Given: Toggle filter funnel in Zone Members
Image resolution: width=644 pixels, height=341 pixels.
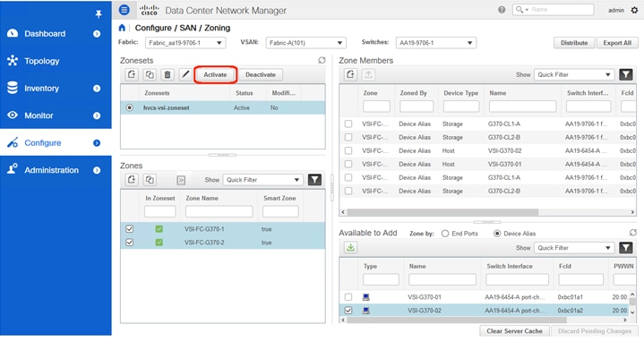Looking at the screenshot, I should point(625,74).
